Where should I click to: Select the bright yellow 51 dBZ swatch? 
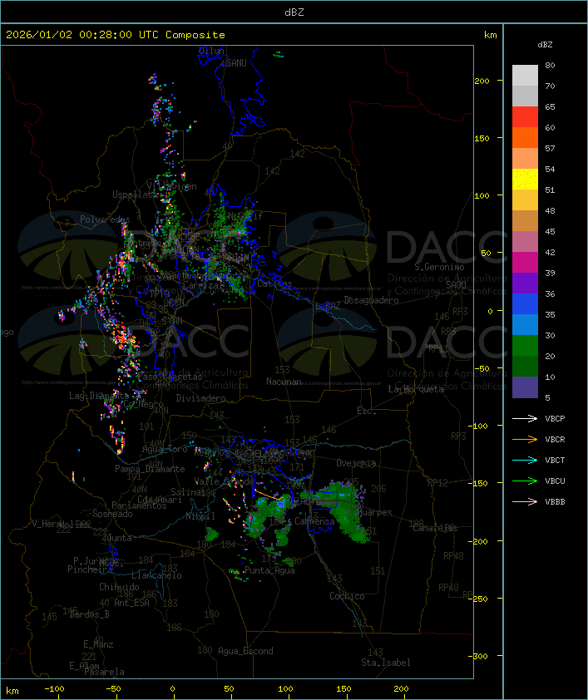point(525,180)
